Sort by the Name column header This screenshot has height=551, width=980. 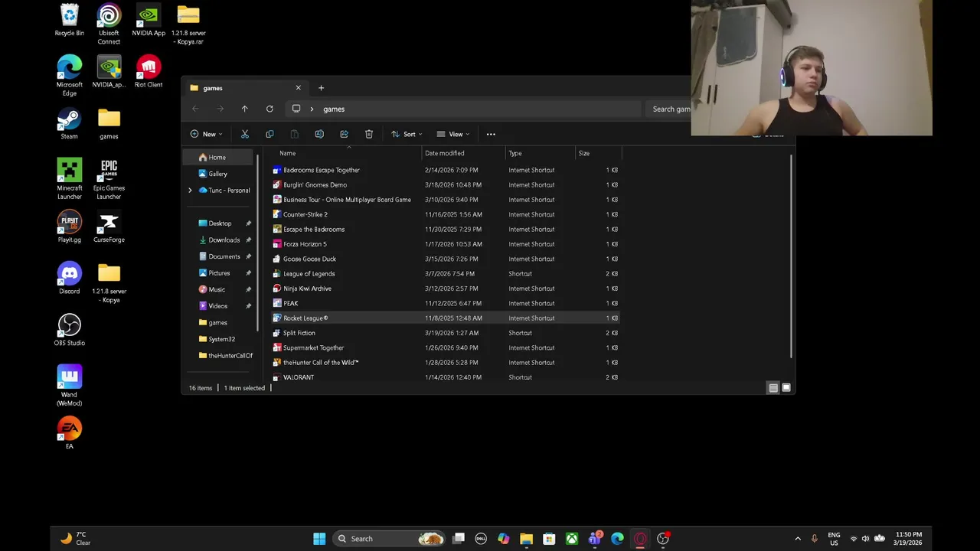(348, 153)
